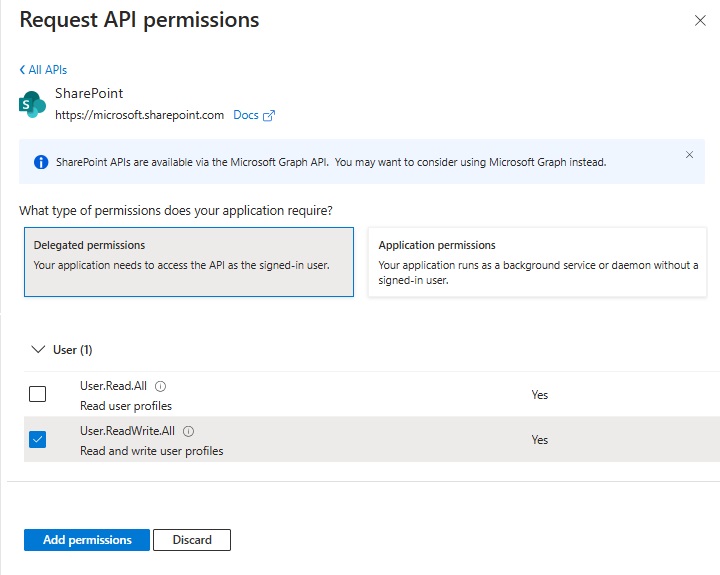Select Application permissions card
Image resolution: width=720 pixels, height=575 pixels.
[x=537, y=262]
